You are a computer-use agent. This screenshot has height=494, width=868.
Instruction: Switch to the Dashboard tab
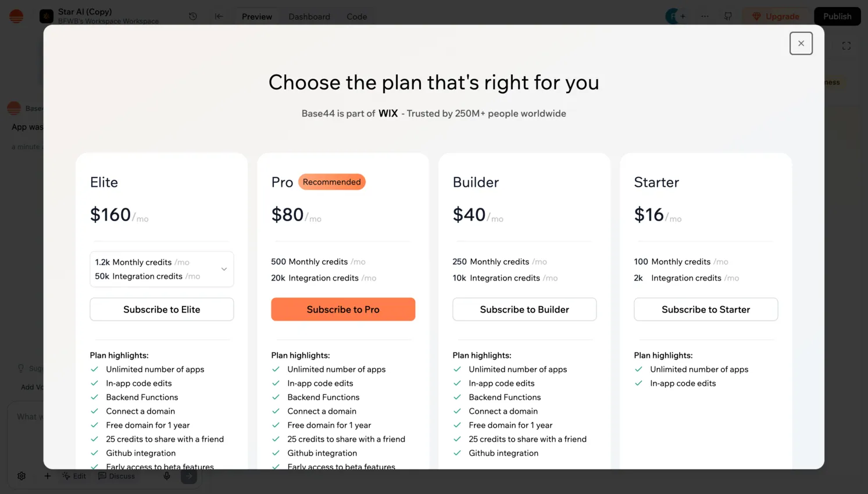pyautogui.click(x=309, y=16)
